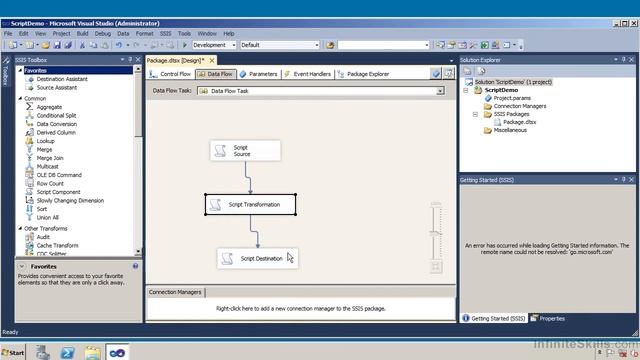Image resolution: width=640 pixels, height=360 pixels.
Task: Start debugging with the green play icon
Action: coord(185,45)
